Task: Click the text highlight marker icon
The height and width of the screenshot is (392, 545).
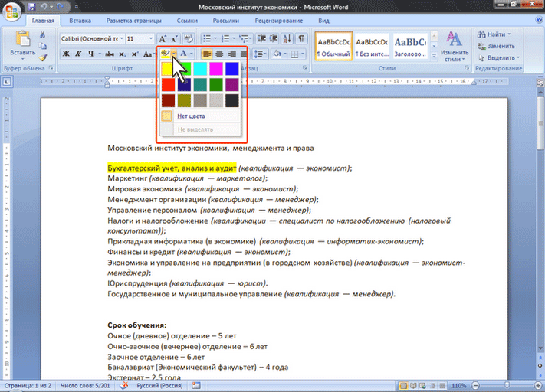Action: pos(165,54)
